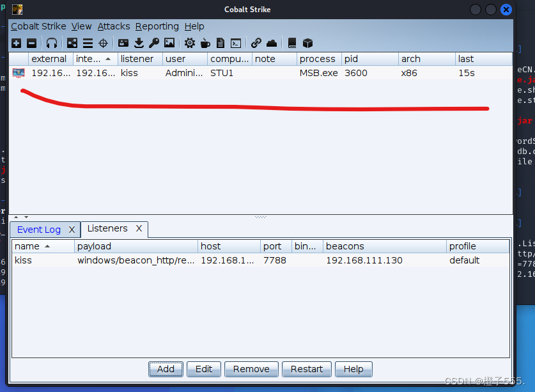Sort sessions by listener column header
The image size is (535, 392).
[x=140, y=59]
